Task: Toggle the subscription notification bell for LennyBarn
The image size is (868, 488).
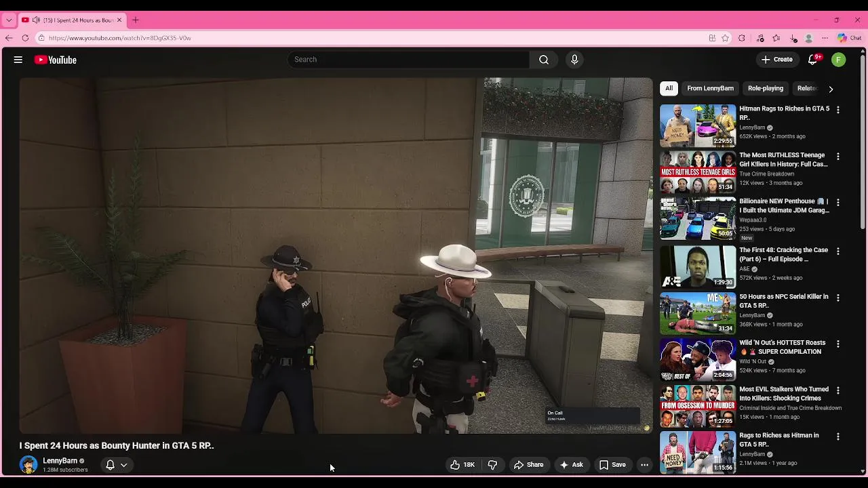Action: coord(110,465)
